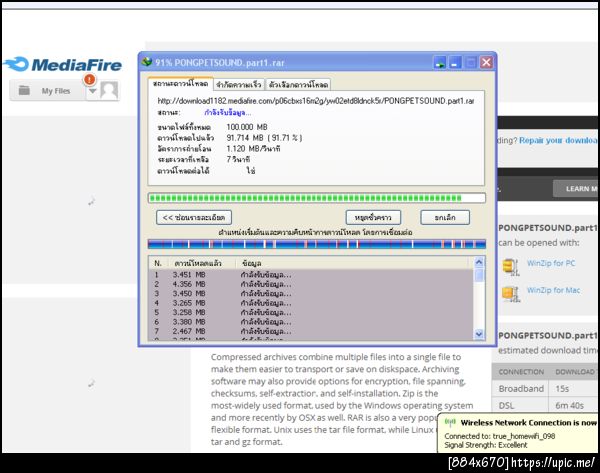Screen dimensions: 600x473
Task: Click the user avatar icon
Action: coord(109,91)
